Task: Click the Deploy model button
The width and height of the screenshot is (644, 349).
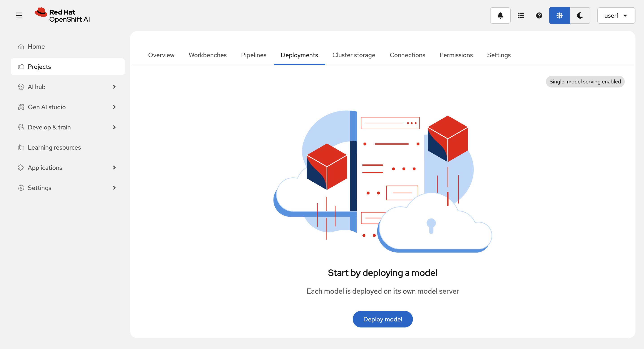Action: [383, 319]
